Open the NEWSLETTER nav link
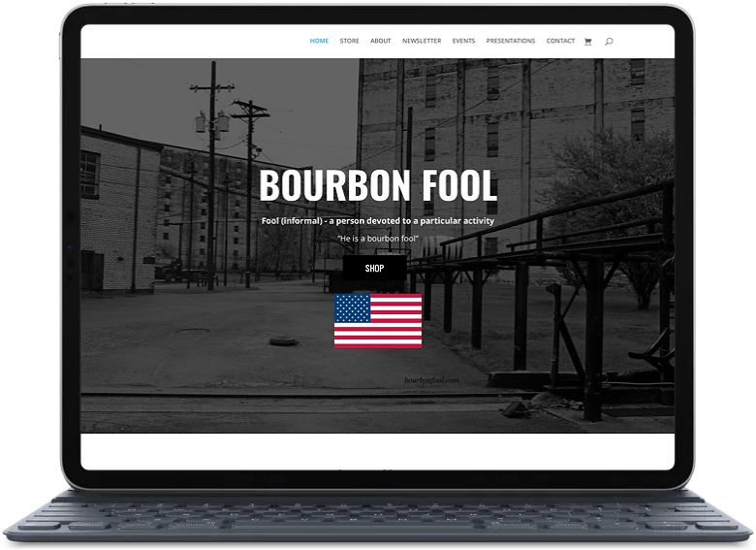 422,41
